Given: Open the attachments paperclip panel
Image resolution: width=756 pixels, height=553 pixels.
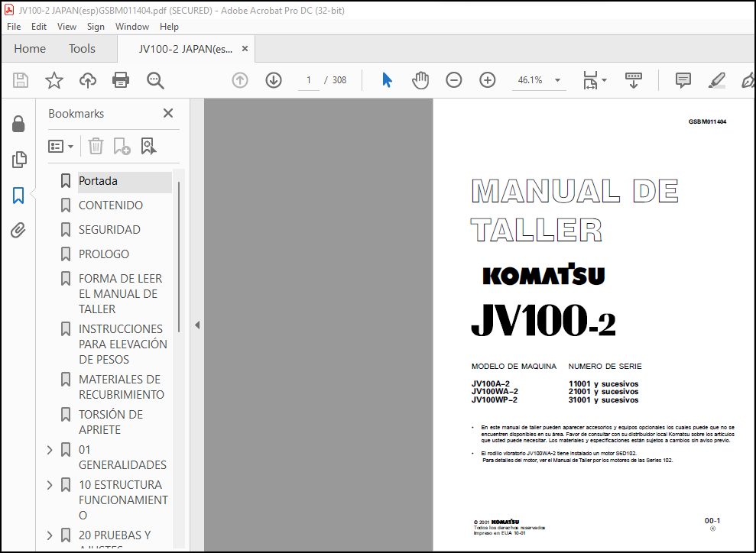Looking at the screenshot, I should coord(18,230).
